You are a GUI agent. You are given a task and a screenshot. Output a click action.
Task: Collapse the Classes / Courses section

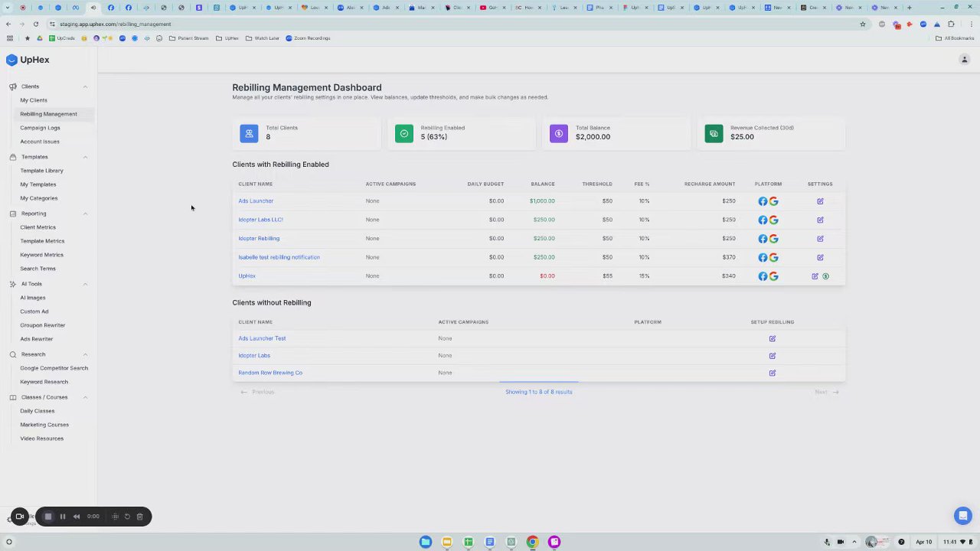click(85, 397)
